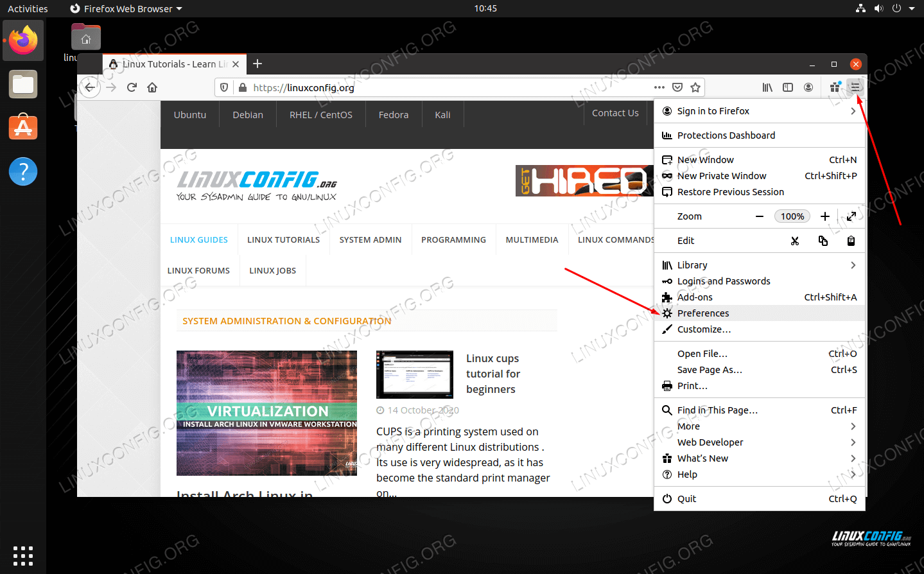
Task: Enter full screen mode from Zoom row
Action: click(x=851, y=216)
